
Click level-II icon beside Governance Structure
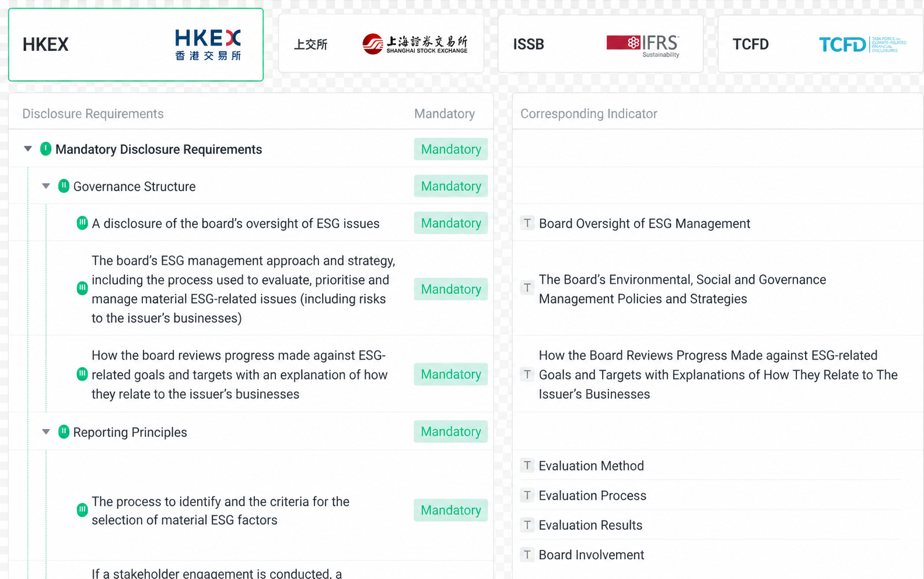(64, 186)
